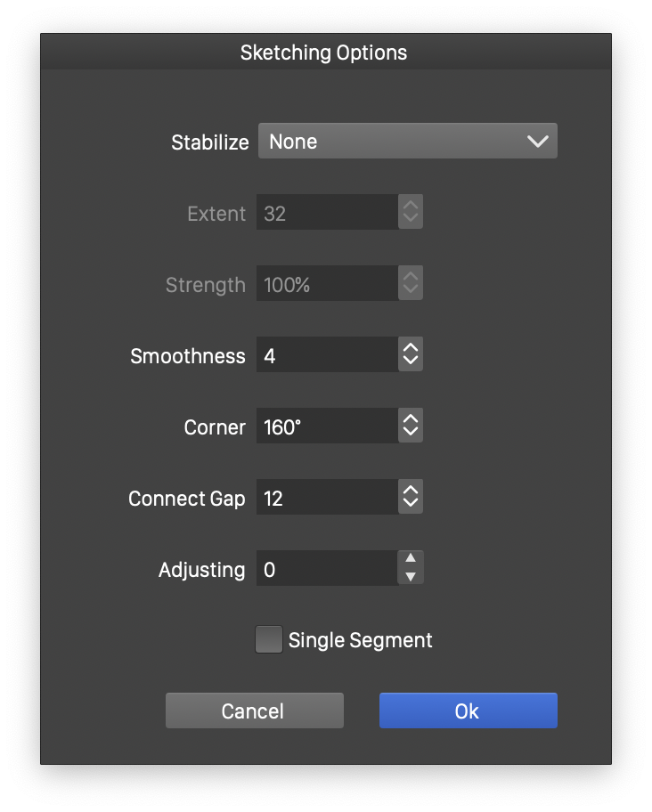Click the Corner angle field
652x812 pixels.
point(327,427)
